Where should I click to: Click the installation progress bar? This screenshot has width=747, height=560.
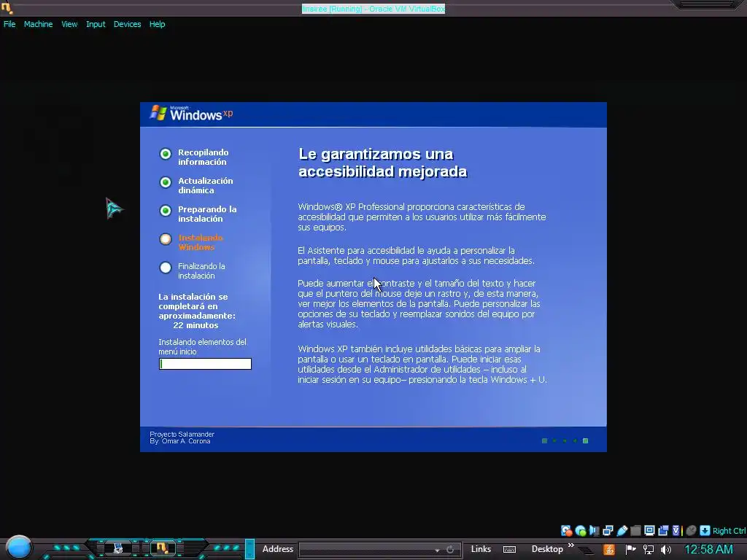click(x=205, y=364)
